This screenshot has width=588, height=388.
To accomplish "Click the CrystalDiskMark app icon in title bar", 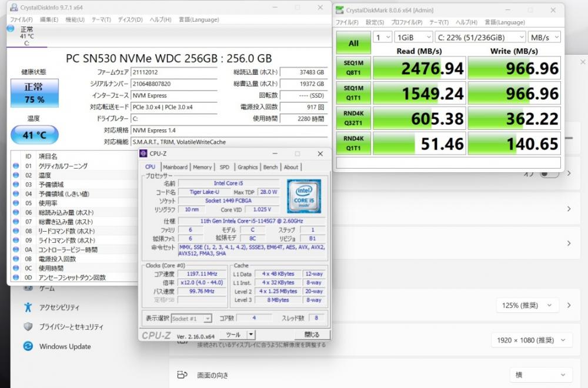I will pos(339,10).
